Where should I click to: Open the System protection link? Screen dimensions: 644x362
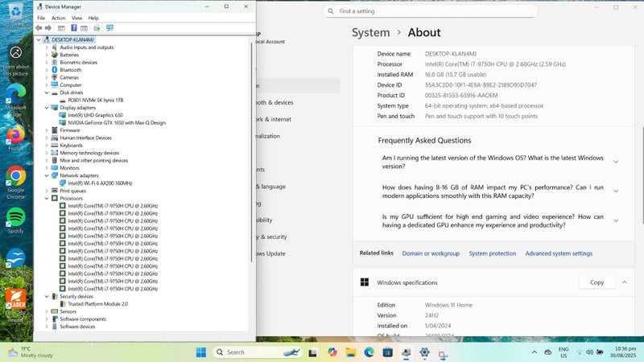[492, 253]
